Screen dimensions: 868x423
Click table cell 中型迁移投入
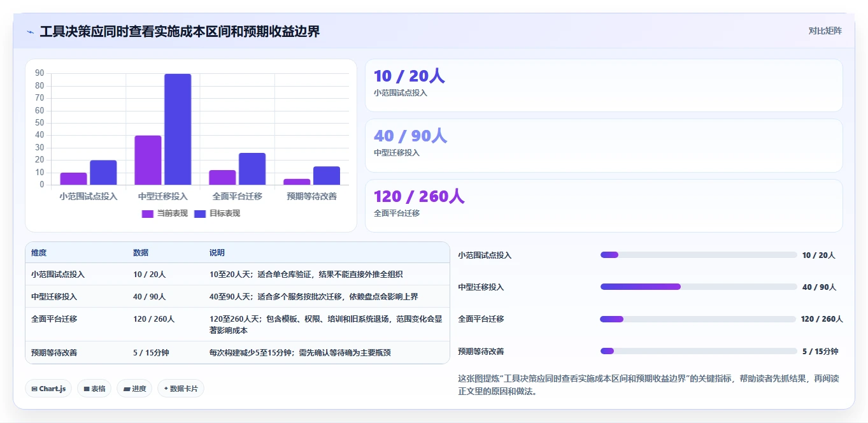point(54,297)
